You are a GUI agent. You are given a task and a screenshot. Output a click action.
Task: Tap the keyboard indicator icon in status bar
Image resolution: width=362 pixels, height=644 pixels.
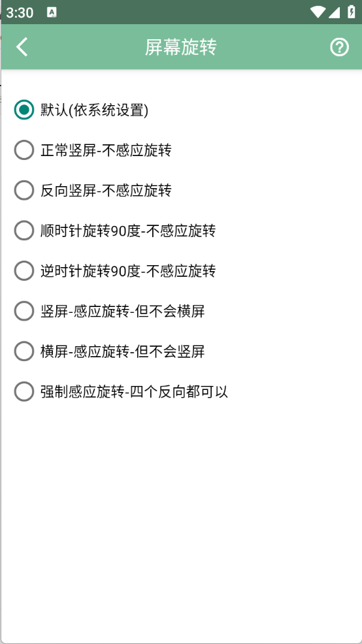(x=52, y=12)
